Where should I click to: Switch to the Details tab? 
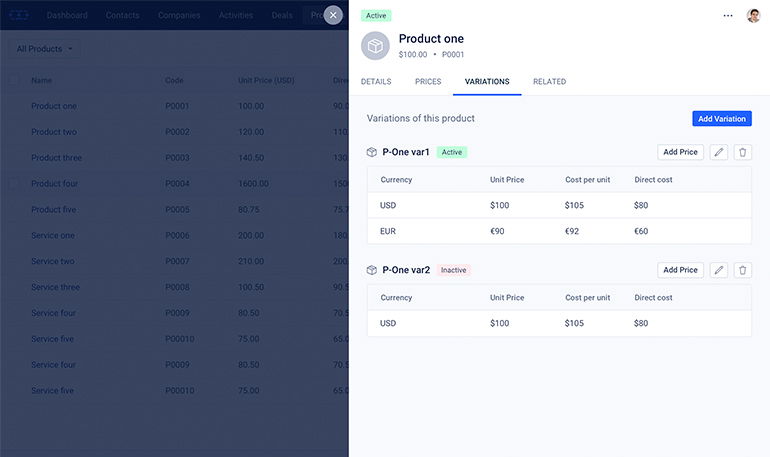(x=376, y=81)
